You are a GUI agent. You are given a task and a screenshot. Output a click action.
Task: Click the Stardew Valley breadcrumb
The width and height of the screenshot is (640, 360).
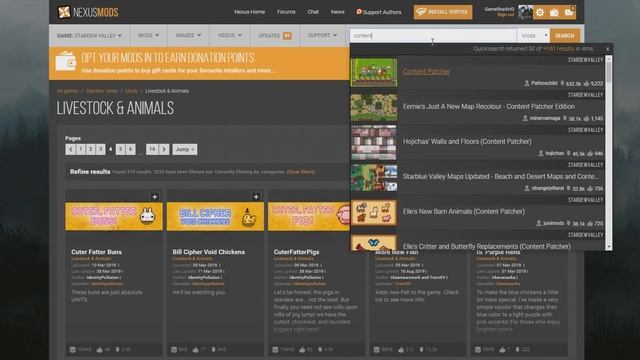pyautogui.click(x=102, y=91)
